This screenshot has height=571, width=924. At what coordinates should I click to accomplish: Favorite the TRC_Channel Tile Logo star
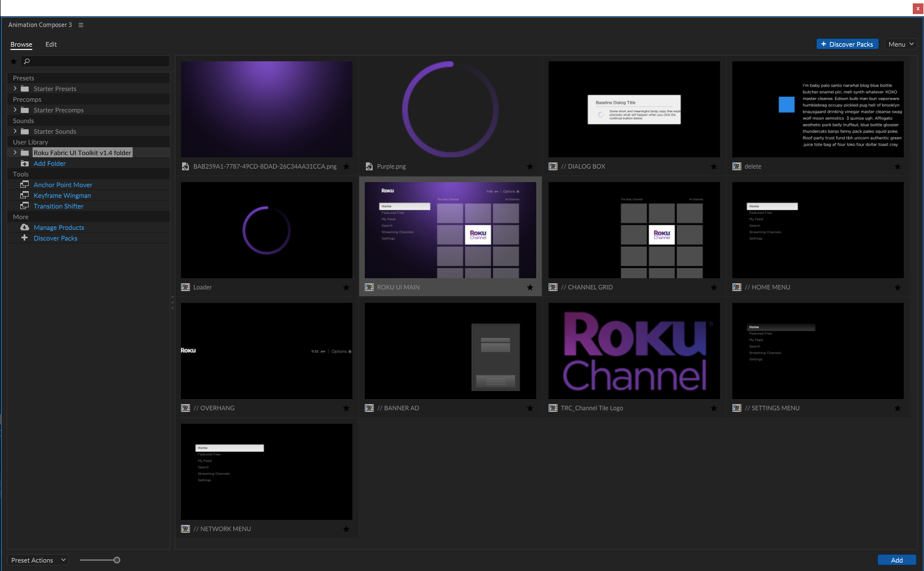(x=714, y=408)
